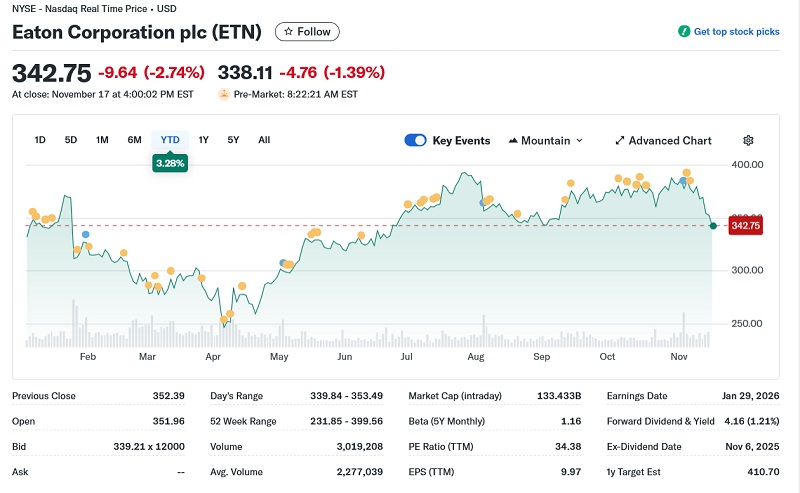
Task: Toggle the Key Events switch
Action: coord(415,140)
